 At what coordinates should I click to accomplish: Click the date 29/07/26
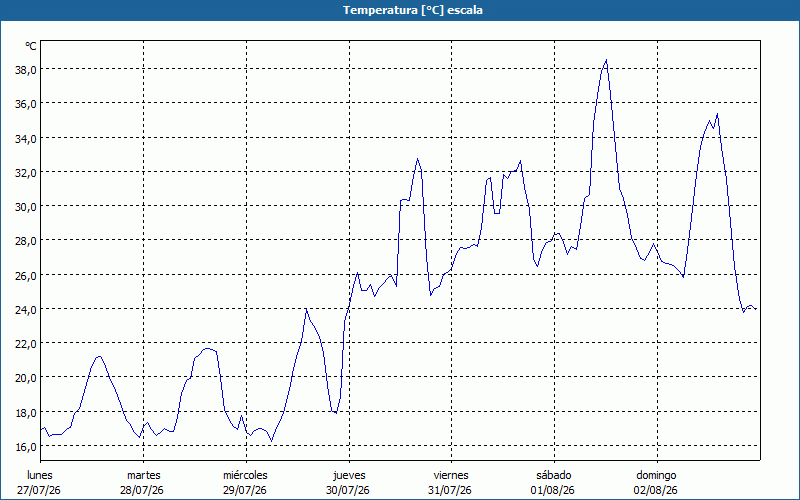[x=245, y=490]
